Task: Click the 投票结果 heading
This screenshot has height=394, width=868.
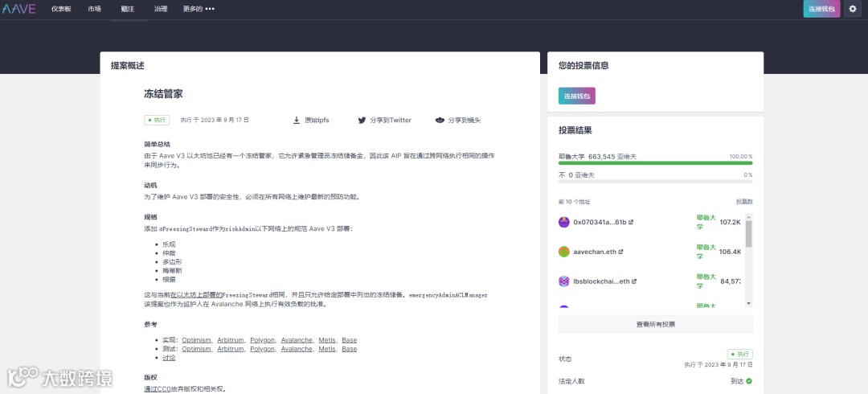Action: coord(575,130)
